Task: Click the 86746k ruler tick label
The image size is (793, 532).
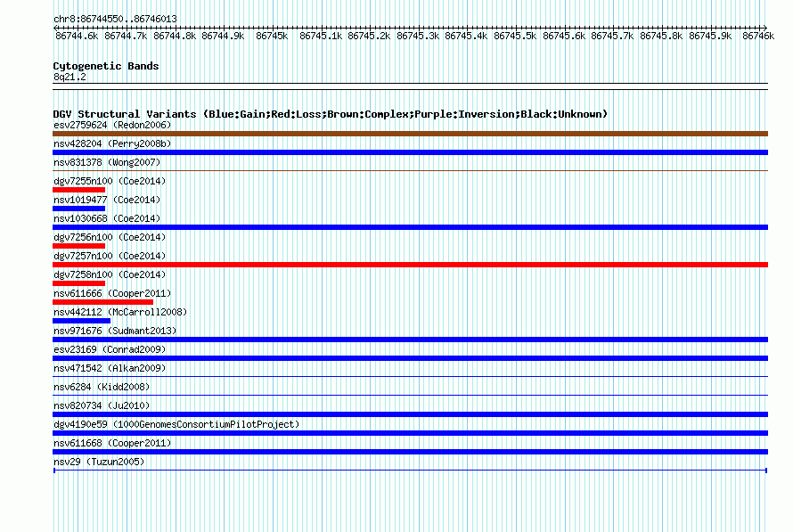Action: coord(758,36)
